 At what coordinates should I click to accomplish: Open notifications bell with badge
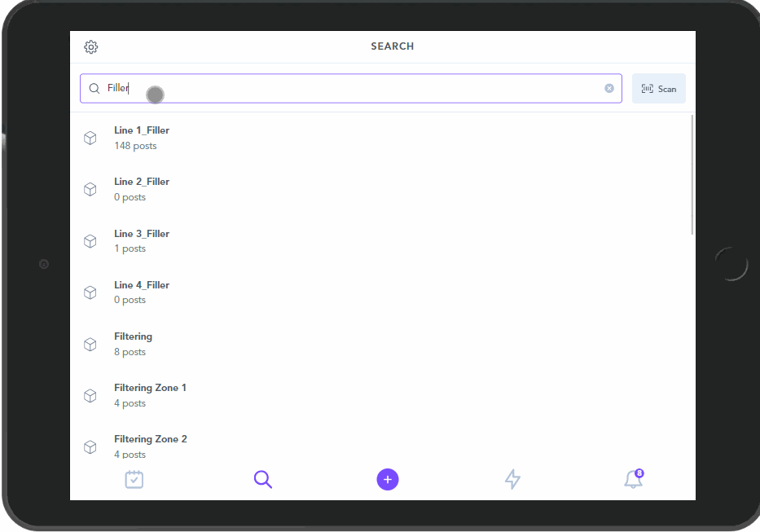[633, 480]
